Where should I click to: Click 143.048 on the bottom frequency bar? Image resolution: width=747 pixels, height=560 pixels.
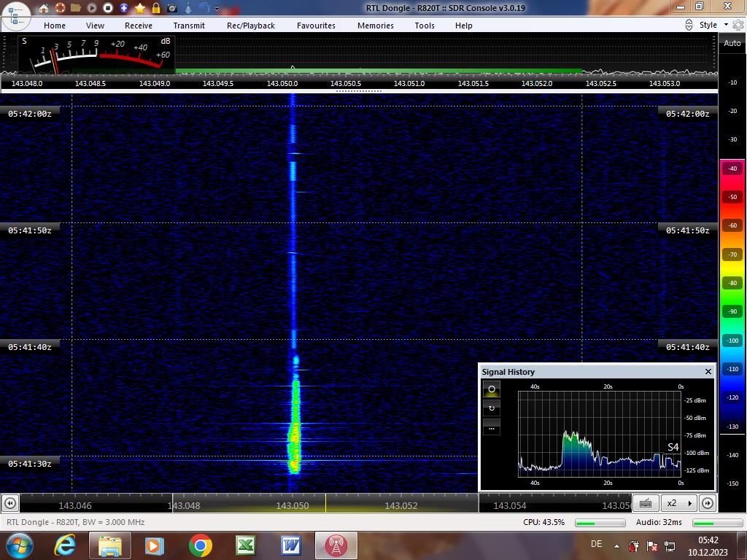[184, 506]
